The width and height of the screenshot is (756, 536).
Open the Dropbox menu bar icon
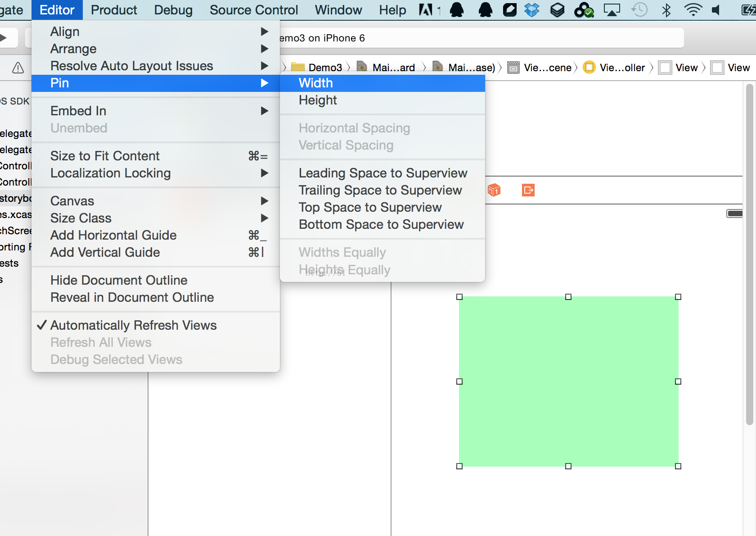[532, 10]
